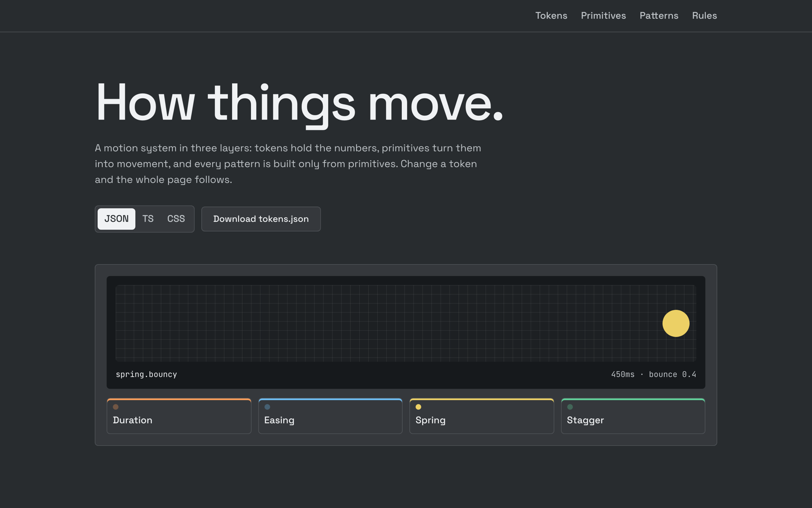The image size is (812, 508).
Task: Click the yellow ball in the preview
Action: (x=676, y=323)
